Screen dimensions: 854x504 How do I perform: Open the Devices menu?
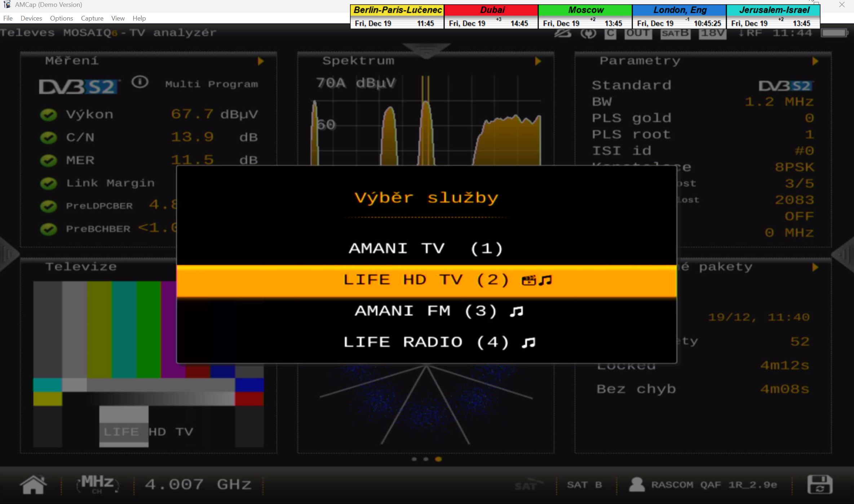click(31, 18)
